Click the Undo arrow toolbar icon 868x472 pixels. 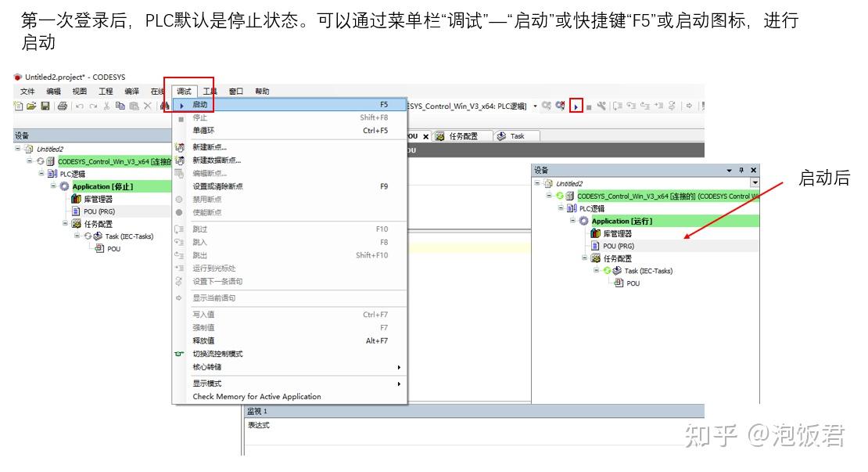tap(79, 106)
